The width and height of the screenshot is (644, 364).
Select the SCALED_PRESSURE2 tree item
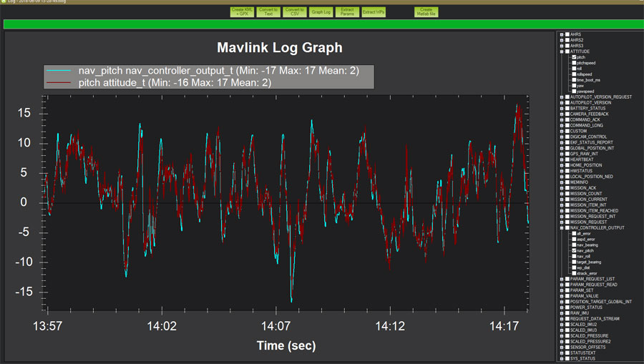coord(590,341)
